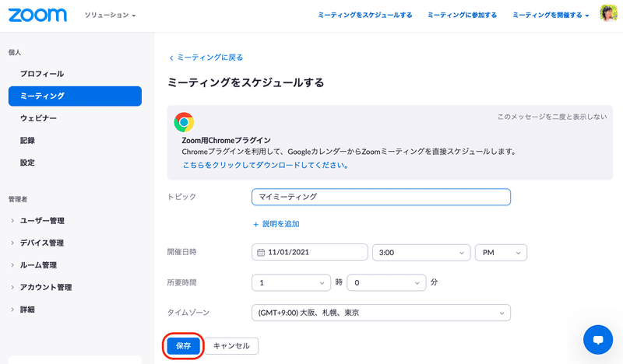Open the 3:00 start time dropdown
This screenshot has height=364, width=623.
pyautogui.click(x=421, y=253)
